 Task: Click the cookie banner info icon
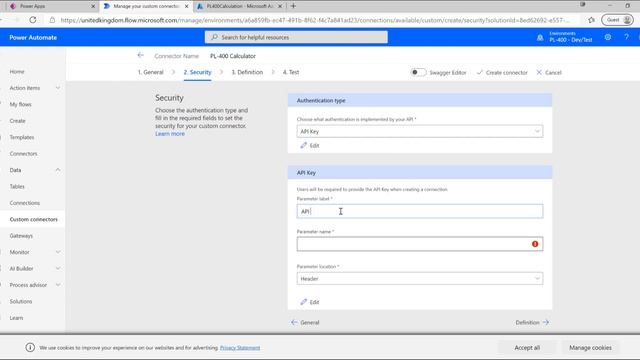[30, 347]
